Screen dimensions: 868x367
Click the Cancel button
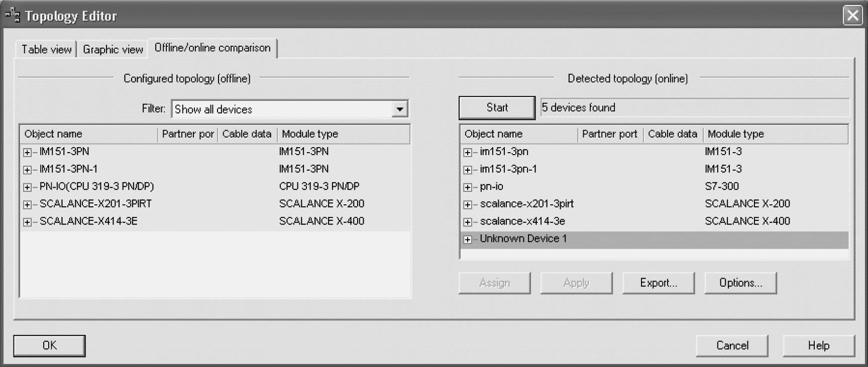coord(732,345)
